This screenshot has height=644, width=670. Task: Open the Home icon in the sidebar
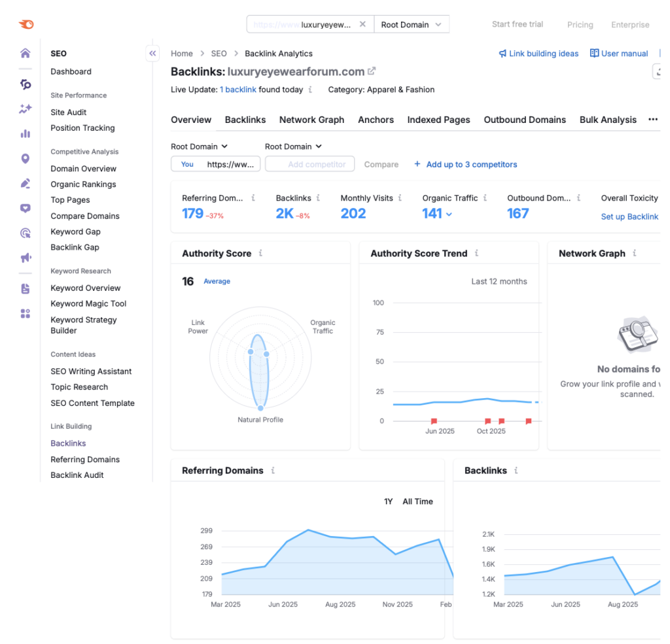[25, 54]
